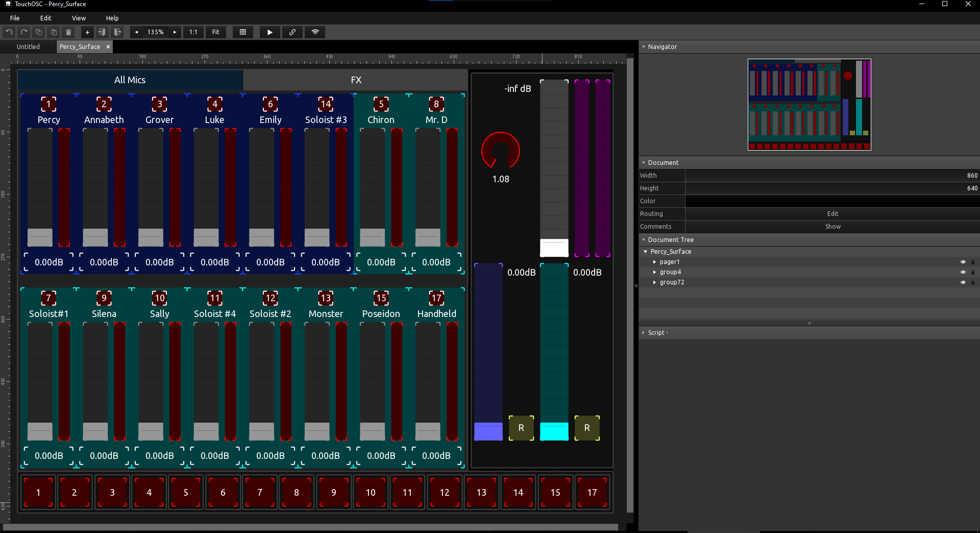Viewport: 980px width, 533px height.
Task: Click the Percy channel fader handle
Action: pyautogui.click(x=40, y=237)
